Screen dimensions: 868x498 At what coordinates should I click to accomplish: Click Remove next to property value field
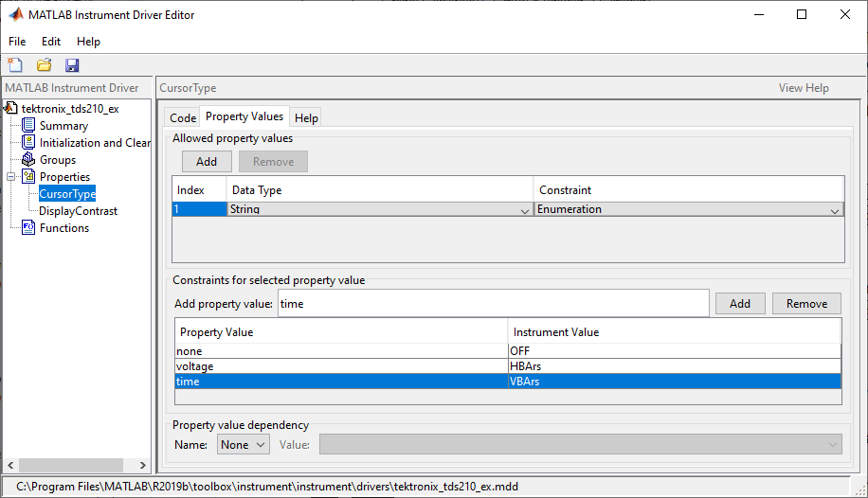tap(807, 304)
